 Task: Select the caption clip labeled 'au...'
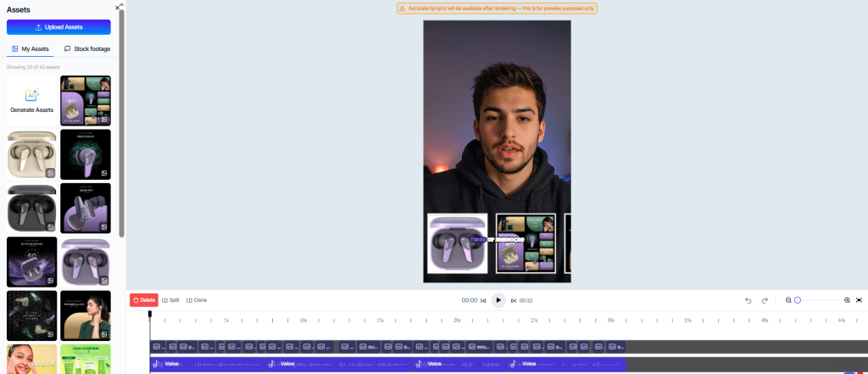tap(368, 347)
